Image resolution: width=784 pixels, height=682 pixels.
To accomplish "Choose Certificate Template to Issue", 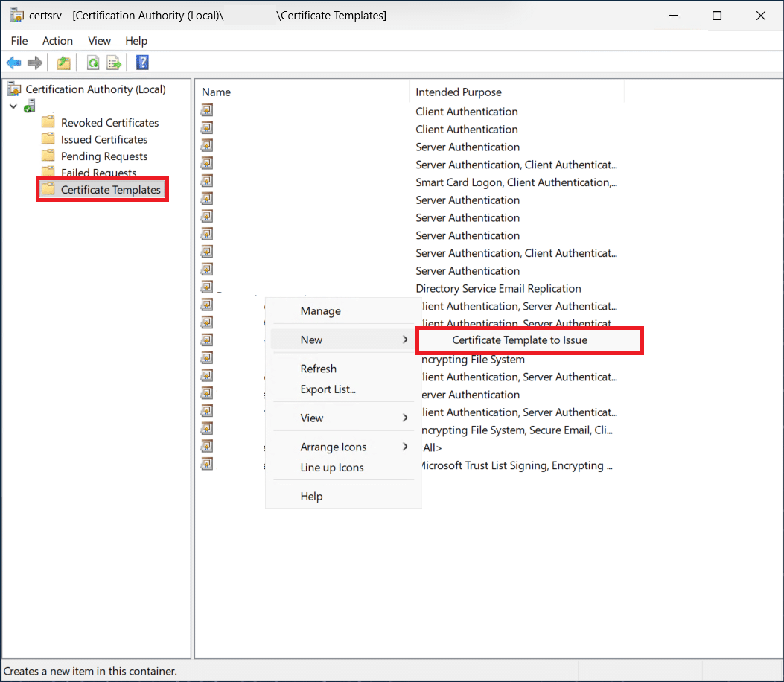I will point(519,340).
